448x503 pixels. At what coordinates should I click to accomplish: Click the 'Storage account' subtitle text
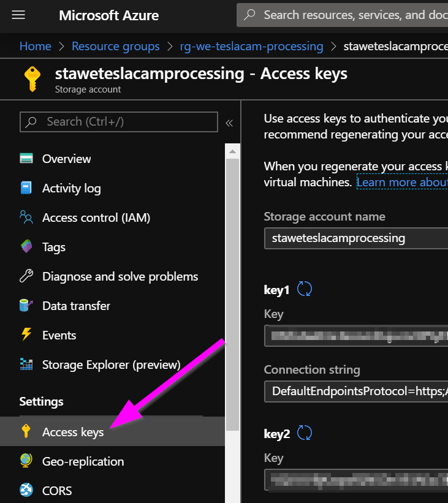(x=88, y=89)
